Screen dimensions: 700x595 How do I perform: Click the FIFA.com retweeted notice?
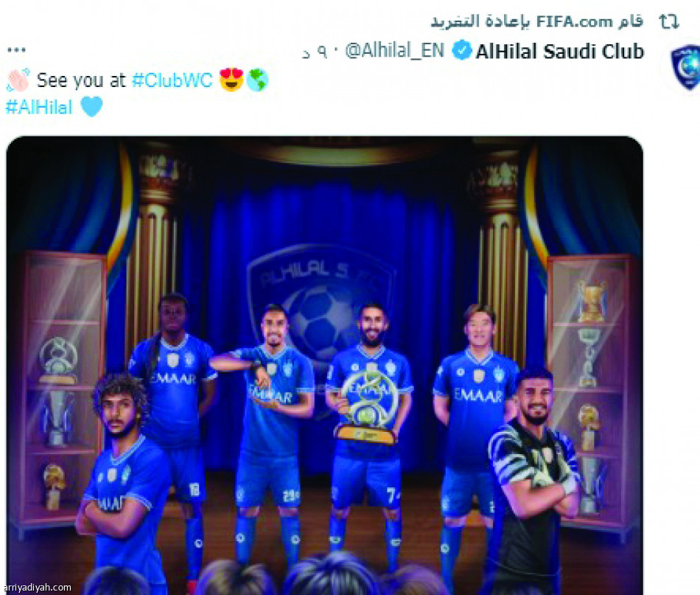pos(537,21)
